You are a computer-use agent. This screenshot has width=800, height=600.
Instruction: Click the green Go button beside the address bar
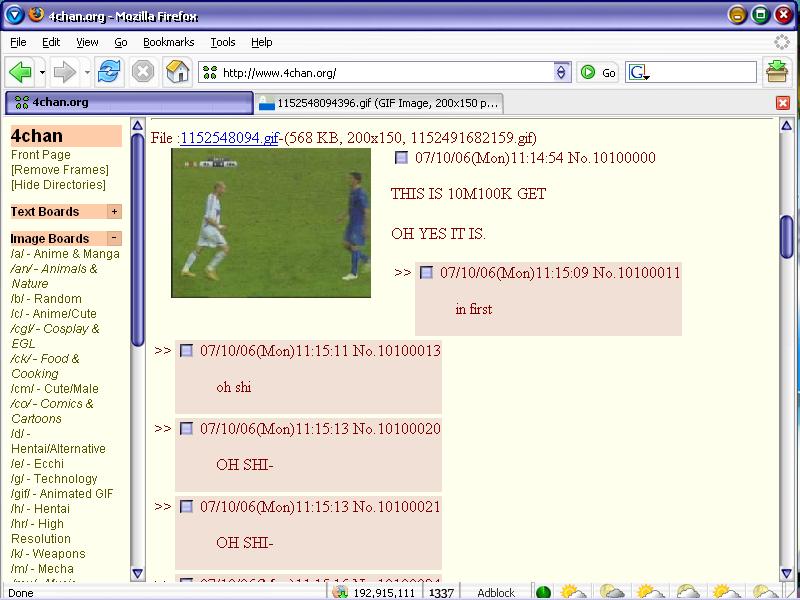598,72
